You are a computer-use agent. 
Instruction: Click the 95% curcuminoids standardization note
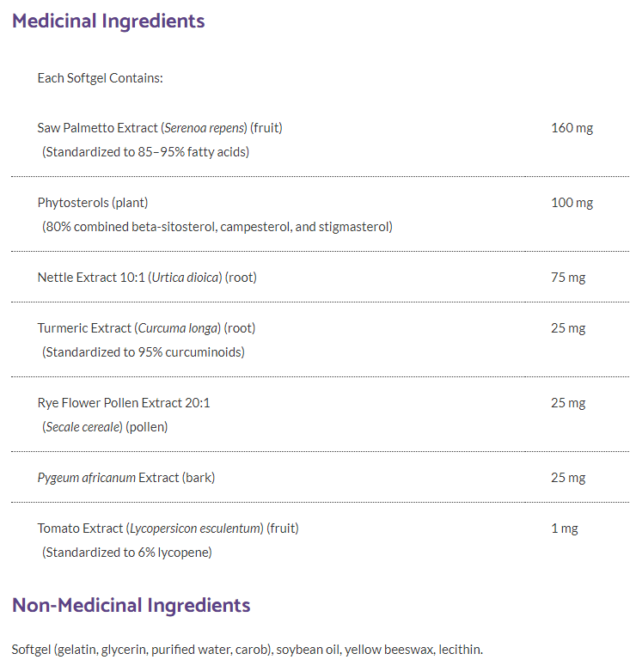[x=144, y=352]
